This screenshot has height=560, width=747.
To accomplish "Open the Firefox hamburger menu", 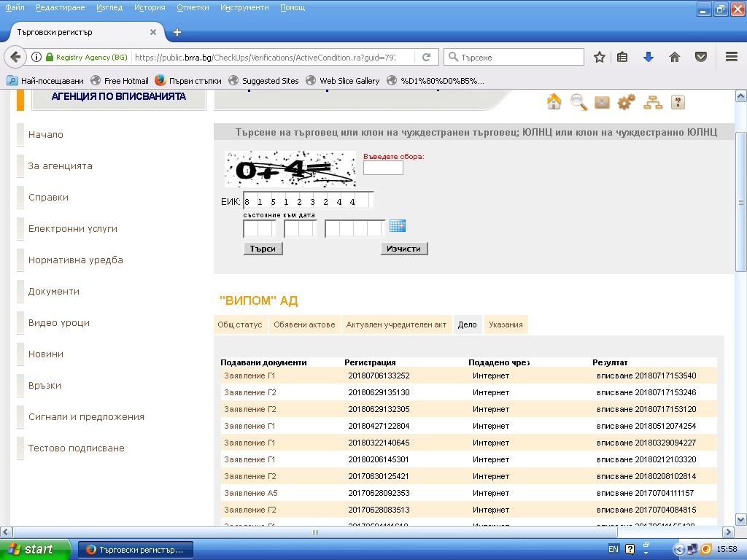I will tap(732, 57).
